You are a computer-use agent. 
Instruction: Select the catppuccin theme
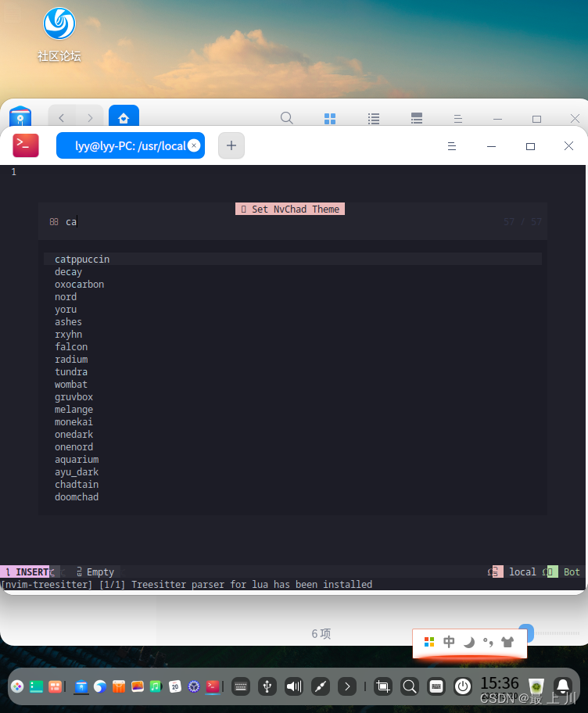click(x=82, y=259)
